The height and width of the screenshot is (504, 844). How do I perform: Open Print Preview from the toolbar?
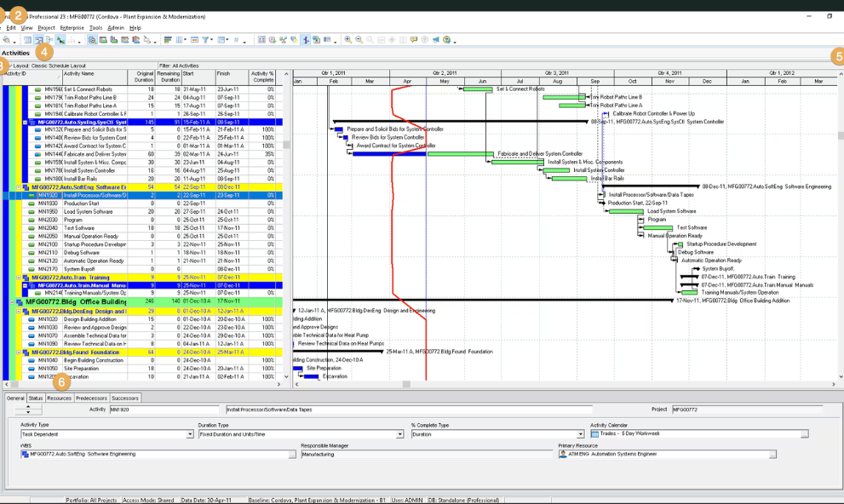click(6, 40)
